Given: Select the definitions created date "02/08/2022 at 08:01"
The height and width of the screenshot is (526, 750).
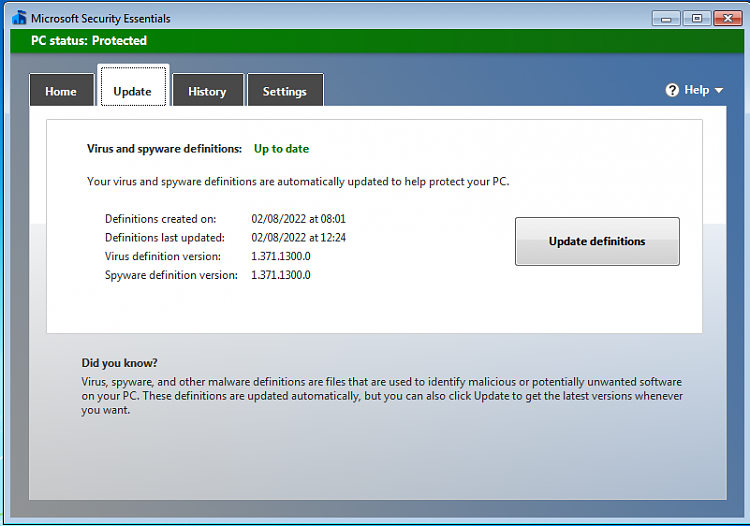Looking at the screenshot, I should click(x=298, y=219).
